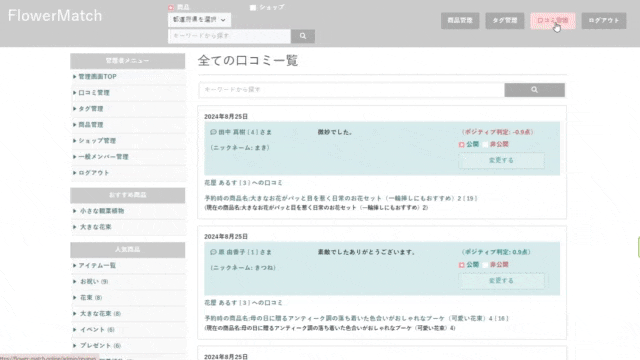Viewport: 640px width, 360px height.
Task: Select the ショップ search radio button
Action: [253, 7]
